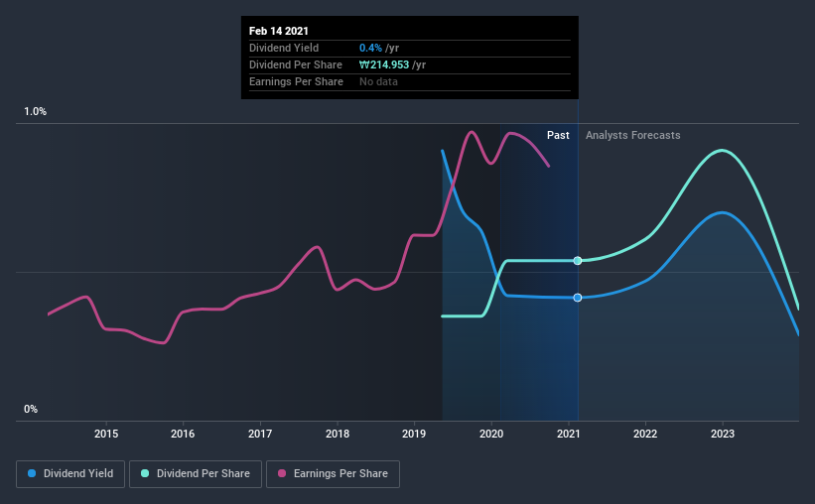This screenshot has width=815, height=504.
Task: Click the Feb 14 2021 tooltip date
Action: (280, 31)
